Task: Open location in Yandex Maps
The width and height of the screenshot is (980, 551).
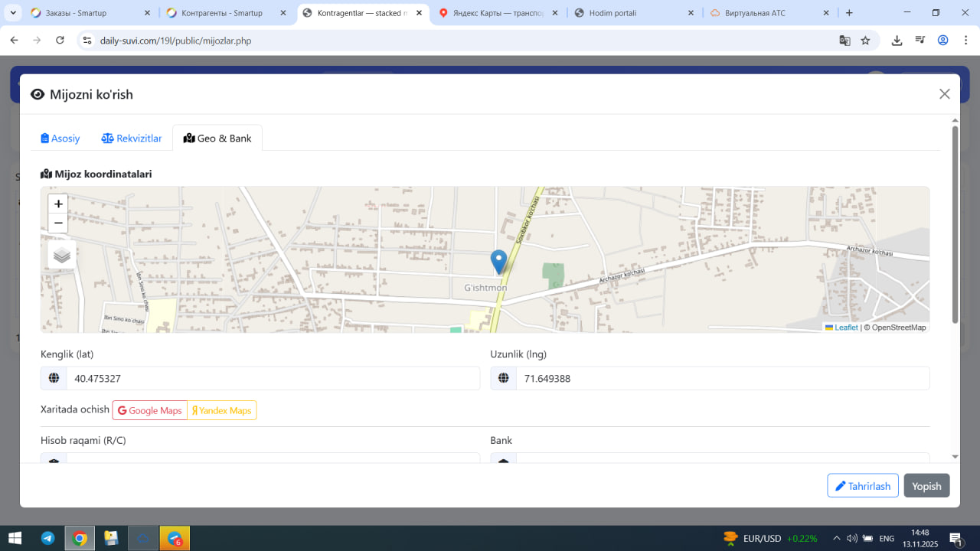Action: pyautogui.click(x=222, y=410)
